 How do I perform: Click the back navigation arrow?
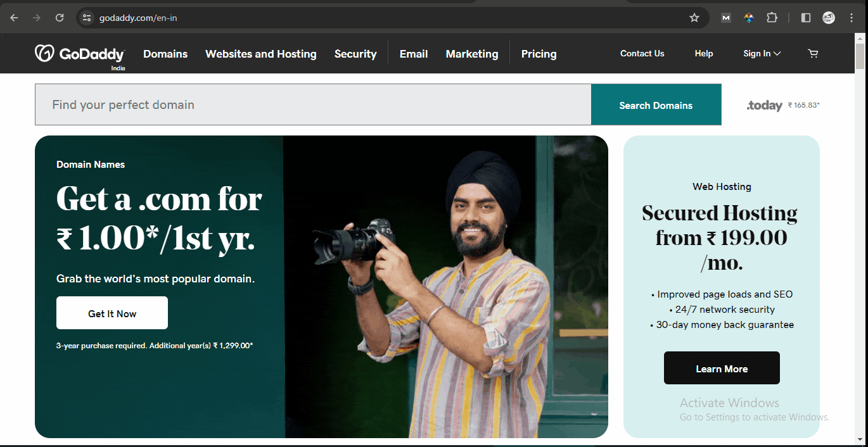point(13,17)
